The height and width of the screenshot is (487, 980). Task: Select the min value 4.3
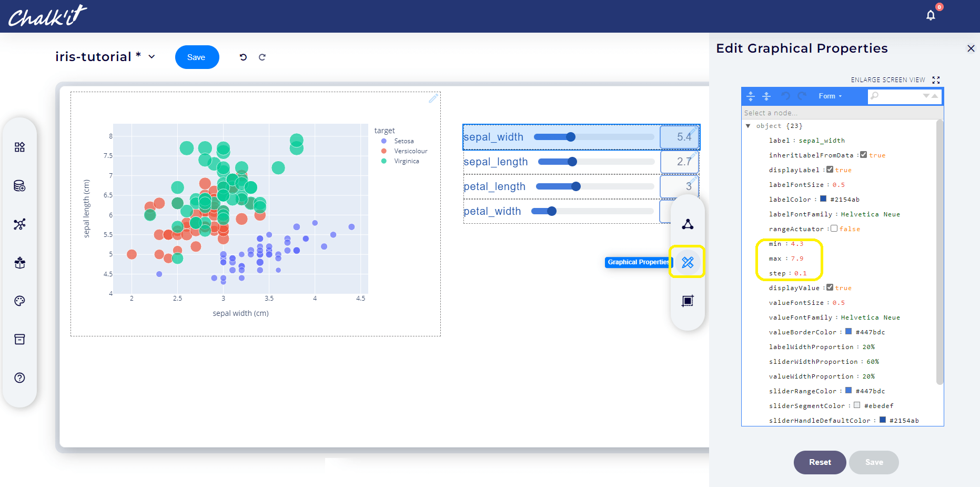(797, 244)
